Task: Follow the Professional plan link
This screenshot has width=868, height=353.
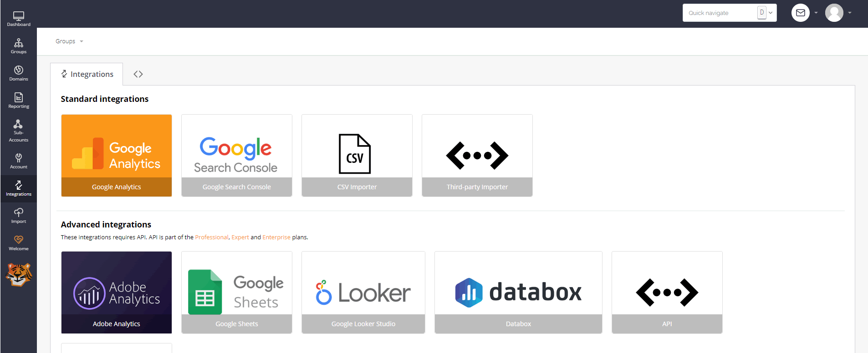Action: (212, 237)
